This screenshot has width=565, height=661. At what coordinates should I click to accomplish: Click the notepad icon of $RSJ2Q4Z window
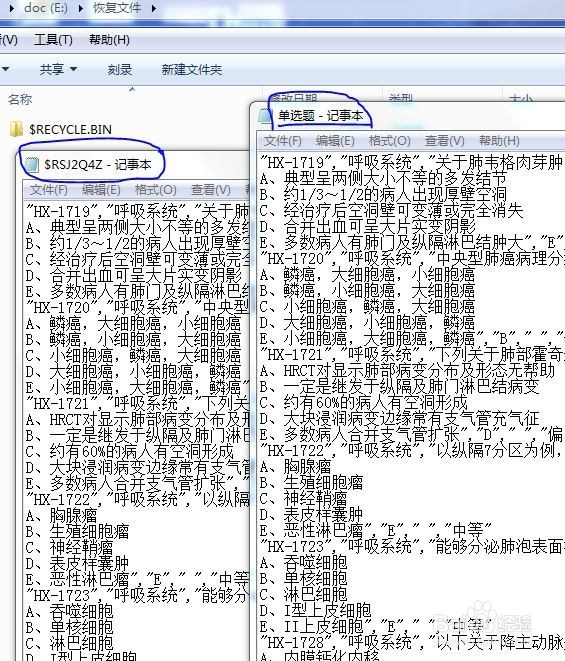[32, 164]
